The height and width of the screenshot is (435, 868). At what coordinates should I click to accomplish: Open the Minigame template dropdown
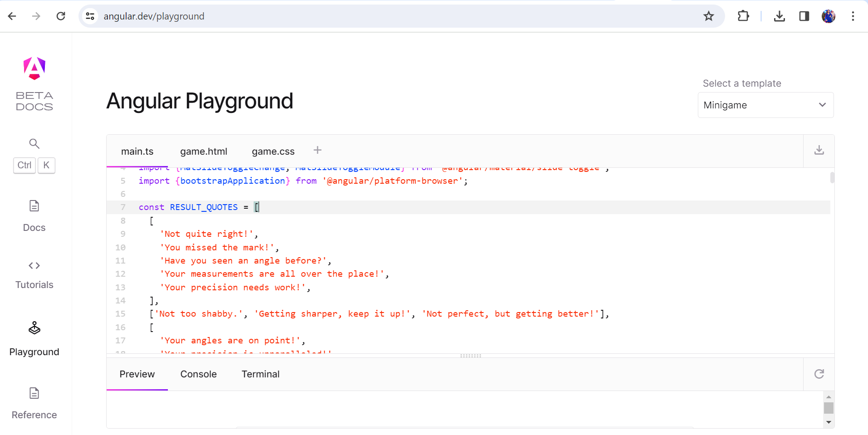pos(765,105)
